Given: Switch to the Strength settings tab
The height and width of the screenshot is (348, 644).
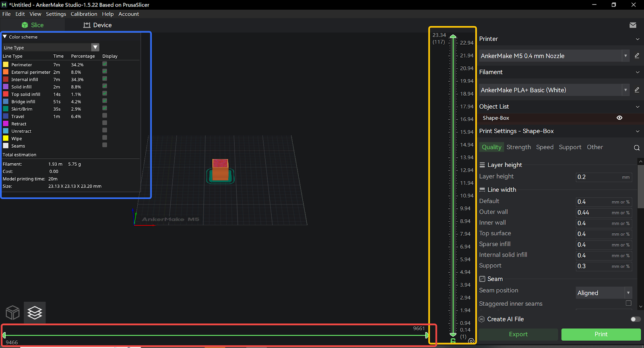Looking at the screenshot, I should [518, 147].
